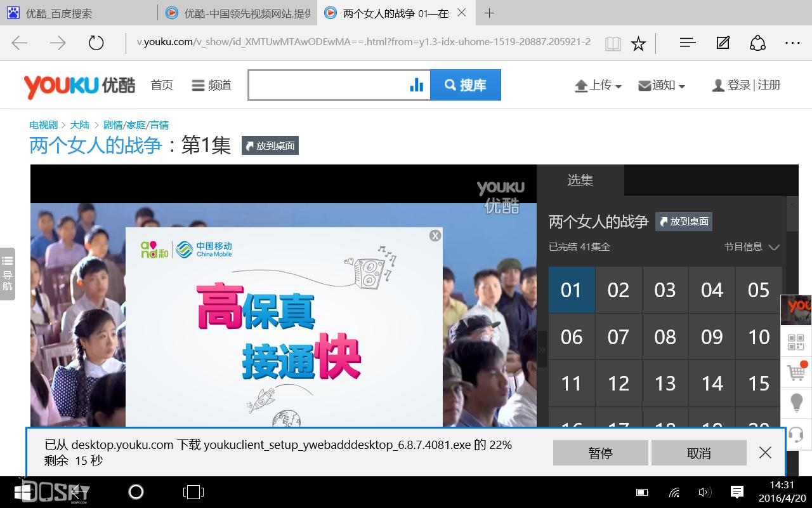Pause the download with the 暂停 button

coord(599,452)
